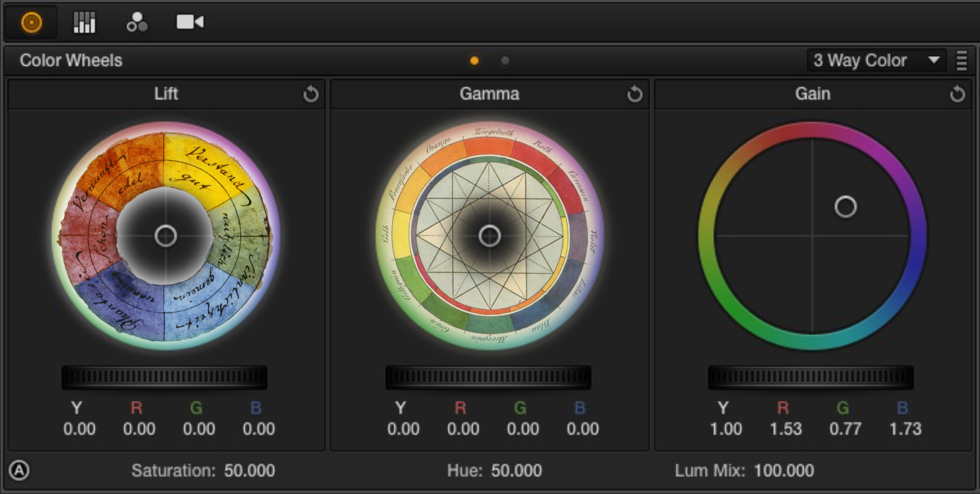This screenshot has width=980, height=494.
Task: Reset the Lift color wheel
Action: click(311, 94)
